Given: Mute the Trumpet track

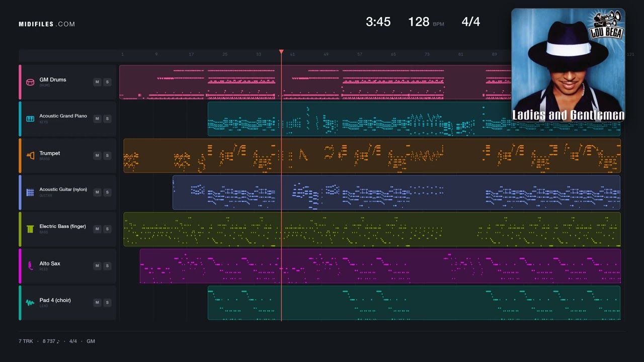Looking at the screenshot, I should (x=97, y=155).
